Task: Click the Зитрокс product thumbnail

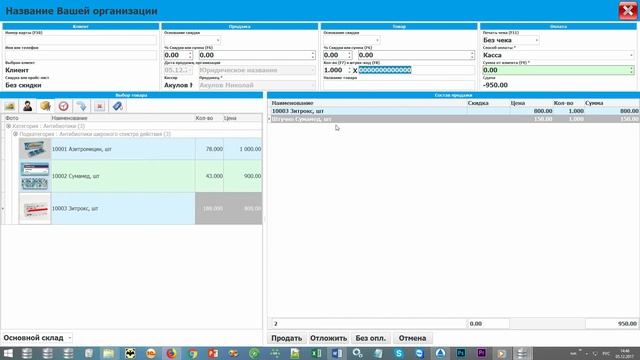Action: pyautogui.click(x=35, y=209)
